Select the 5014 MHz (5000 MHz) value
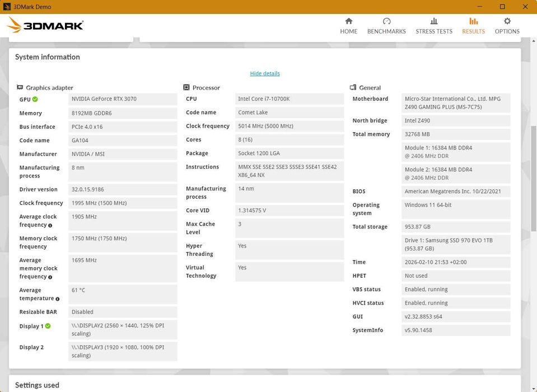The width and height of the screenshot is (537, 392). coord(289,126)
